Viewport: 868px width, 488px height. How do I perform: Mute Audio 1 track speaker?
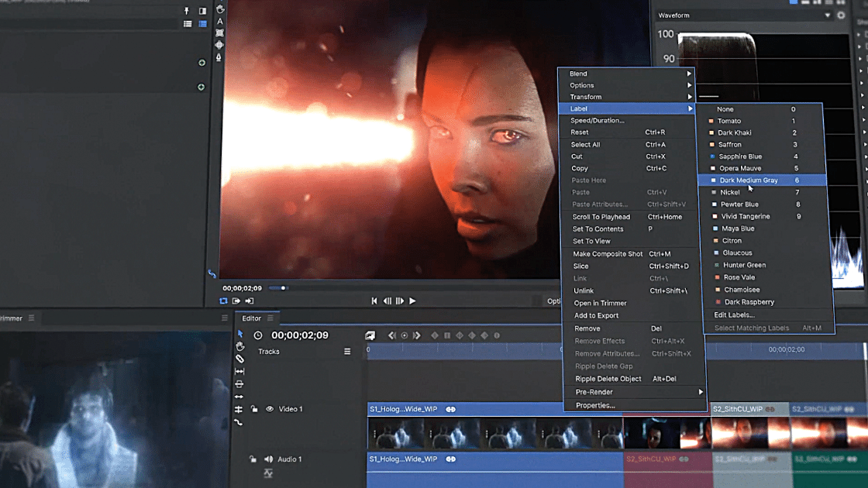[268, 459]
